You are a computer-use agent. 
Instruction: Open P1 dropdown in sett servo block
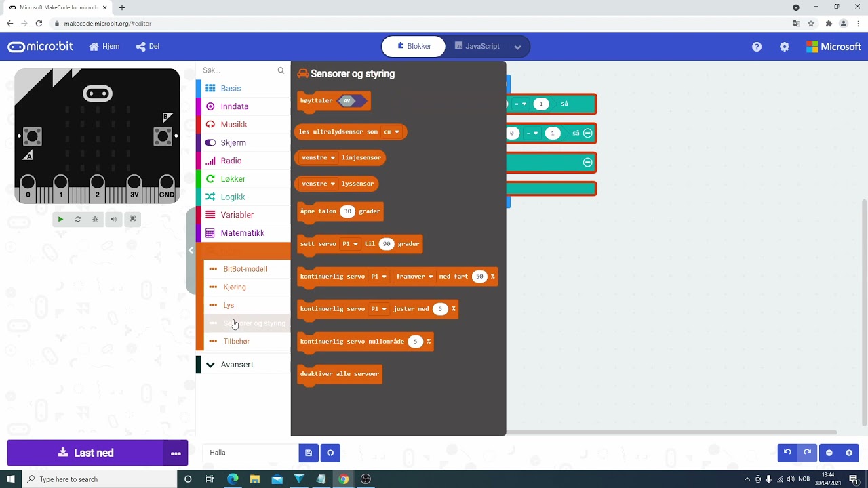click(x=350, y=244)
